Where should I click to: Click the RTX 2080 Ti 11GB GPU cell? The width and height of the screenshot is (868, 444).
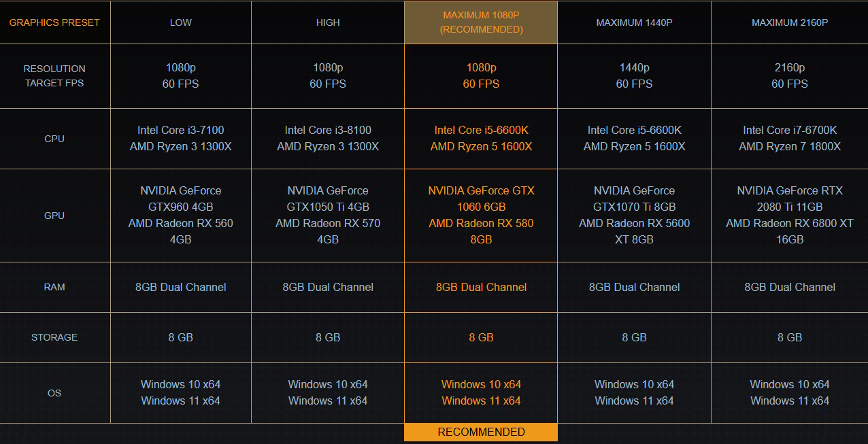pyautogui.click(x=790, y=216)
